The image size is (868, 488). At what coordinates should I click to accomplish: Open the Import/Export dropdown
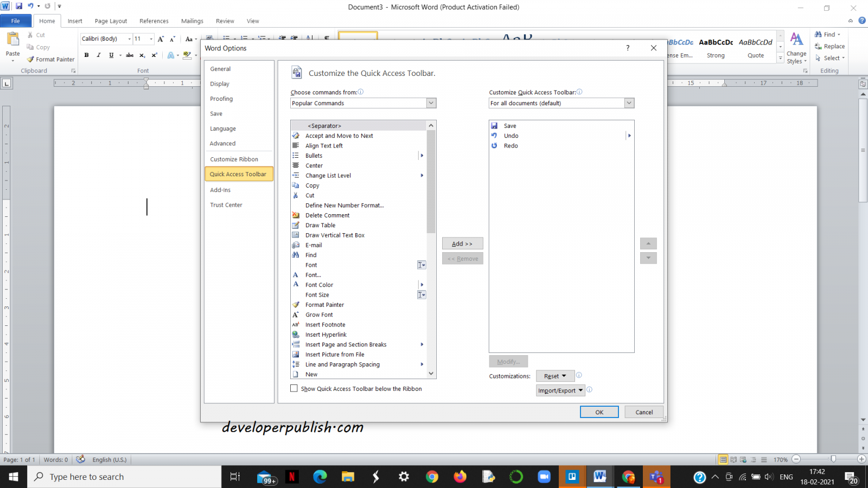560,390
